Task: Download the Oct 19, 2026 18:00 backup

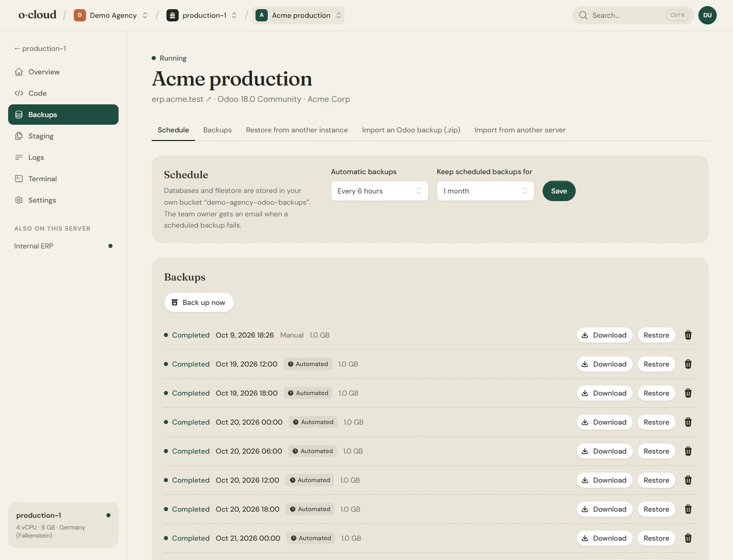Action: coord(605,393)
